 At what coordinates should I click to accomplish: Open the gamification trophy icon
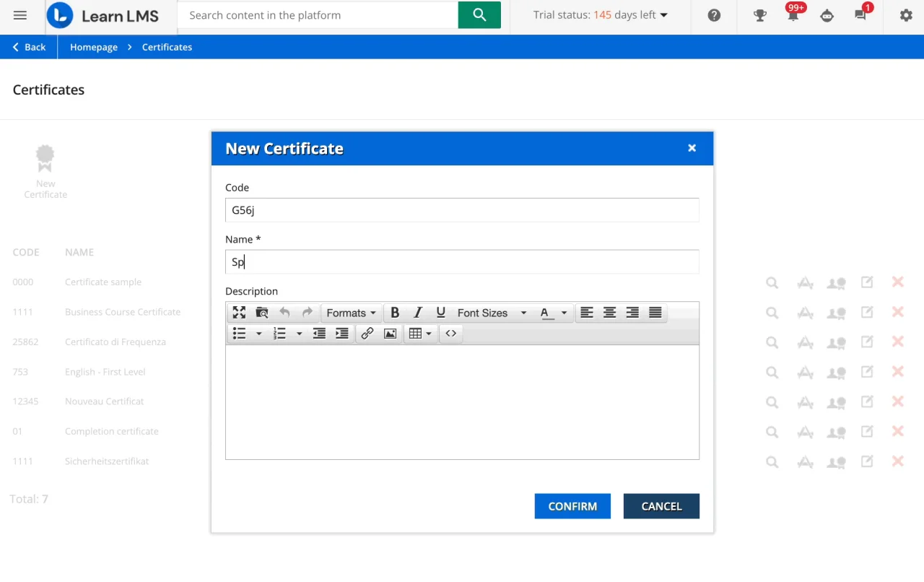pyautogui.click(x=759, y=15)
